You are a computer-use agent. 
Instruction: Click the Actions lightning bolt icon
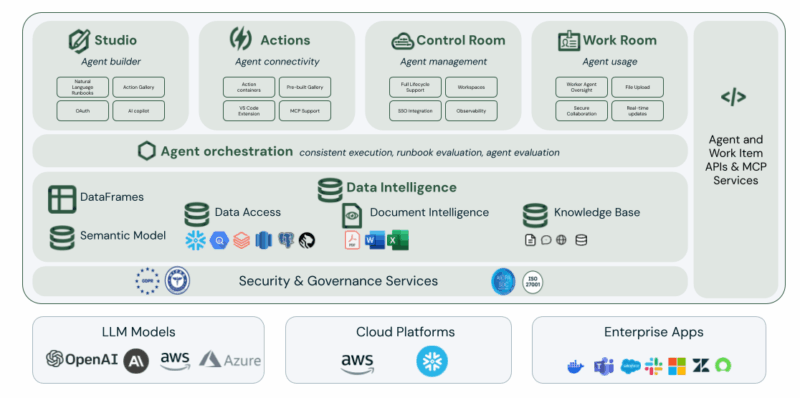[240, 39]
